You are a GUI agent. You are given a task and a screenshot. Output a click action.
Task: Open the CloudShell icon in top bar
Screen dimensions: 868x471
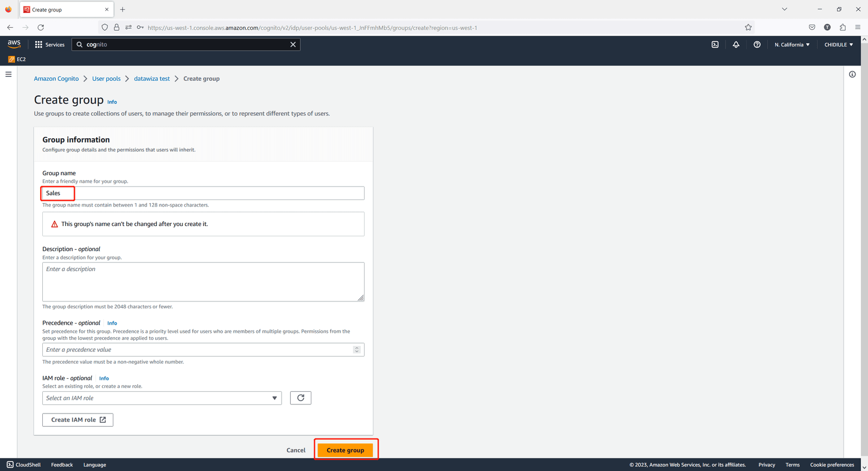point(715,44)
